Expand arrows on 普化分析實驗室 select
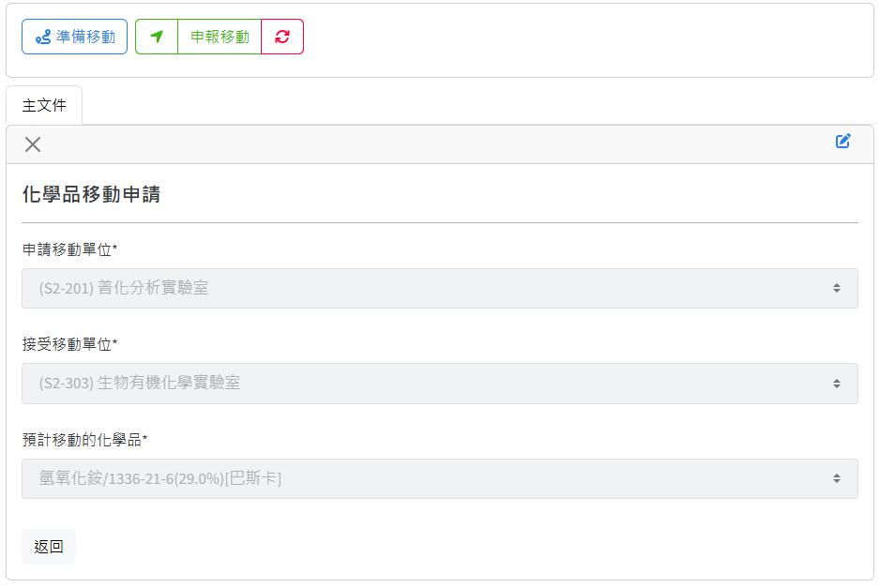This screenshot has height=588, width=880. 837,289
